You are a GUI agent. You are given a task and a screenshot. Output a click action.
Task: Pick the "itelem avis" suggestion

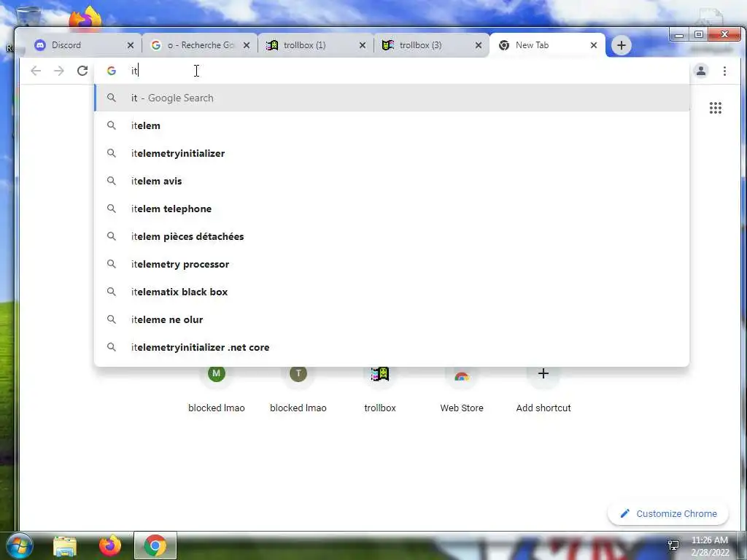(x=392, y=181)
